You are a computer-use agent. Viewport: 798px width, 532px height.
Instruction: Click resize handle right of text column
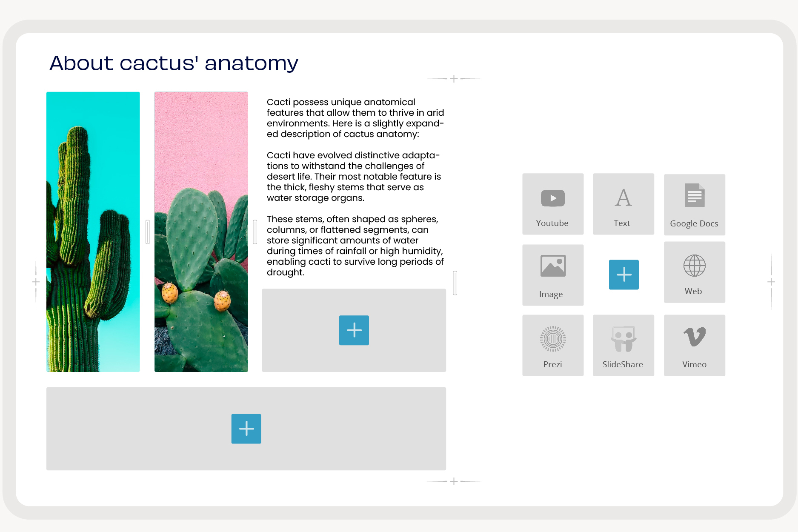(455, 283)
